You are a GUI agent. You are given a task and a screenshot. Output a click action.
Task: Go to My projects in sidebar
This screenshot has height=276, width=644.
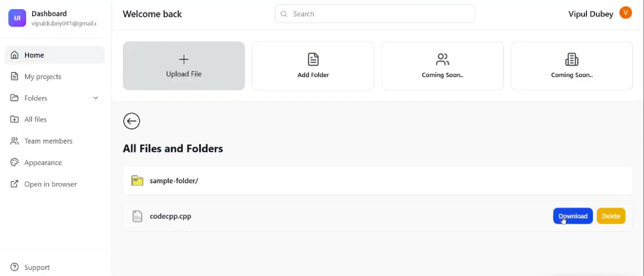[43, 76]
